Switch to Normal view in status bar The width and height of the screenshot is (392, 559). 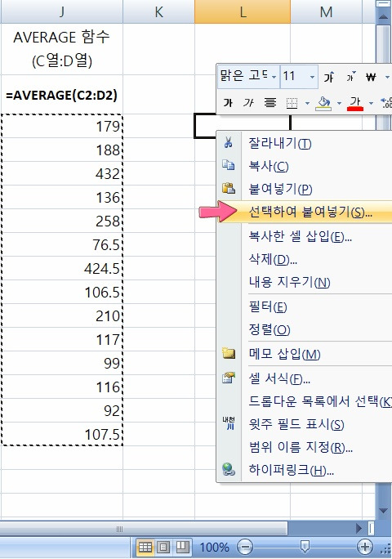[x=145, y=547]
